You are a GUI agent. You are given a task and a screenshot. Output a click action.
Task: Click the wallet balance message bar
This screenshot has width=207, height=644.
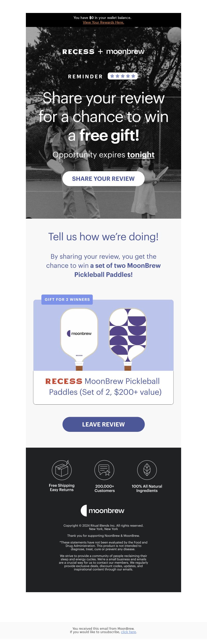tap(103, 20)
